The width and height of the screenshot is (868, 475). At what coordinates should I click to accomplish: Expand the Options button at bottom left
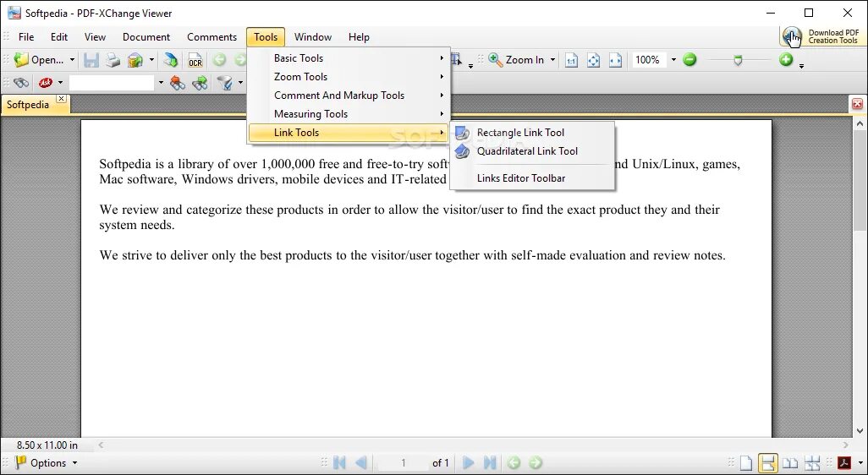(x=46, y=463)
